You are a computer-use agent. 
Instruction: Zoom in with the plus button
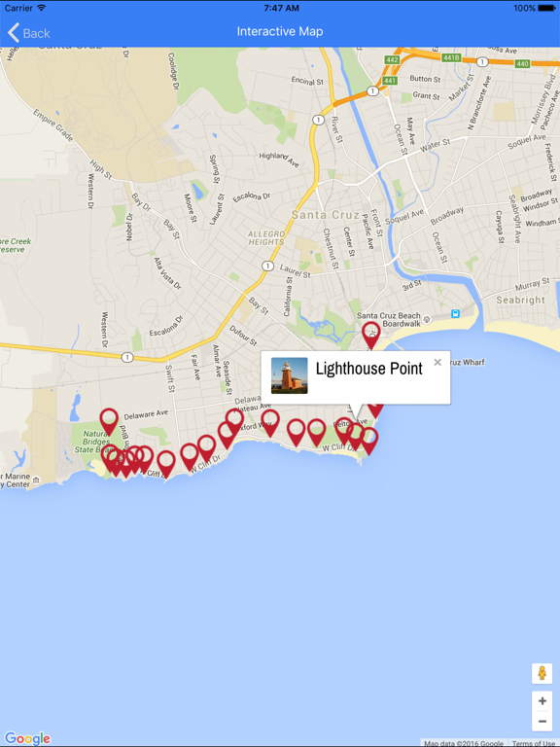pyautogui.click(x=542, y=701)
